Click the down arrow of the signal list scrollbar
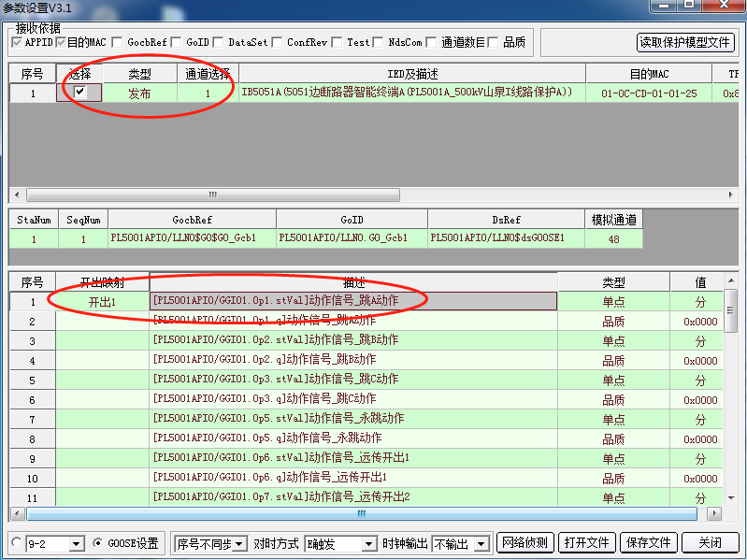747x560 pixels. 731,495
